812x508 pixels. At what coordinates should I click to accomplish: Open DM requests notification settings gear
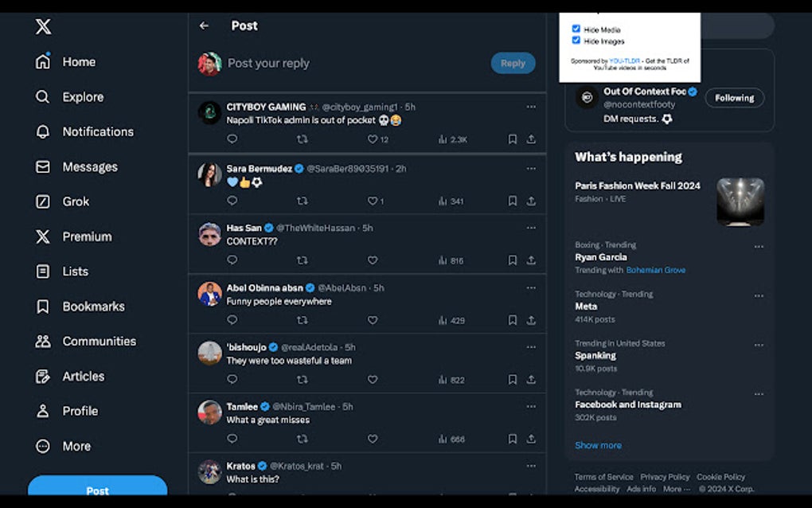pyautogui.click(x=667, y=117)
